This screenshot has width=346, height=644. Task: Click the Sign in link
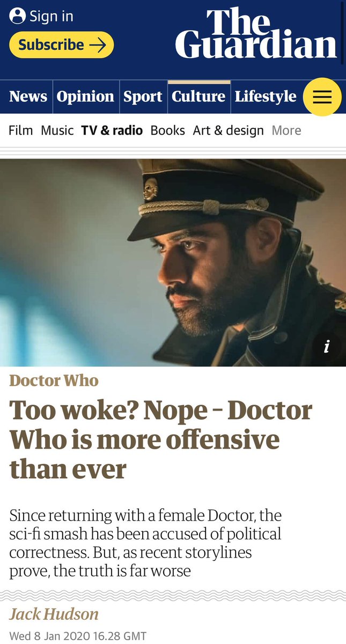click(x=51, y=17)
